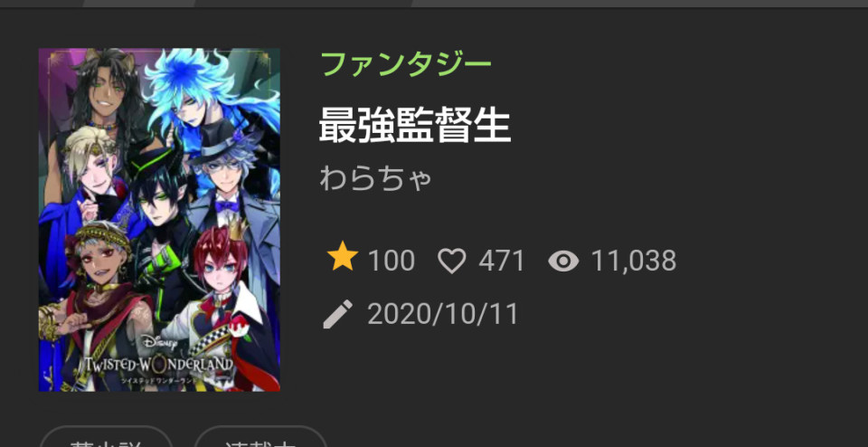
Task: Select the 連載中 status chip
Action: [x=260, y=437]
